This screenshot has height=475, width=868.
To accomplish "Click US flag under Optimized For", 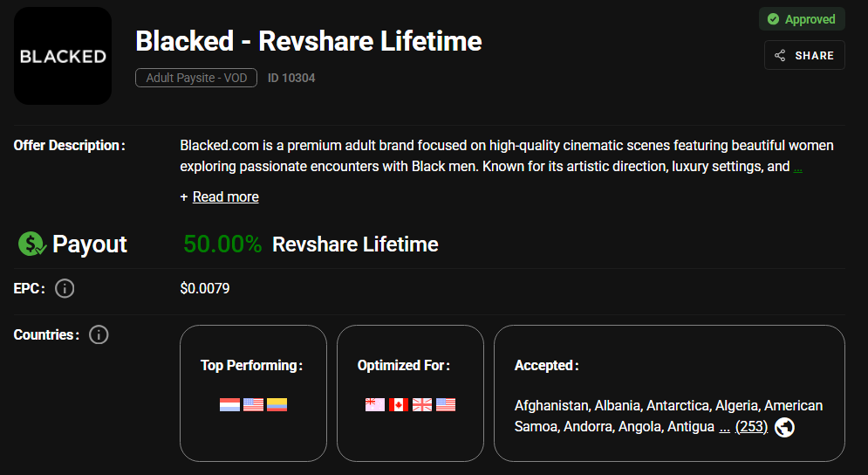I will point(446,404).
